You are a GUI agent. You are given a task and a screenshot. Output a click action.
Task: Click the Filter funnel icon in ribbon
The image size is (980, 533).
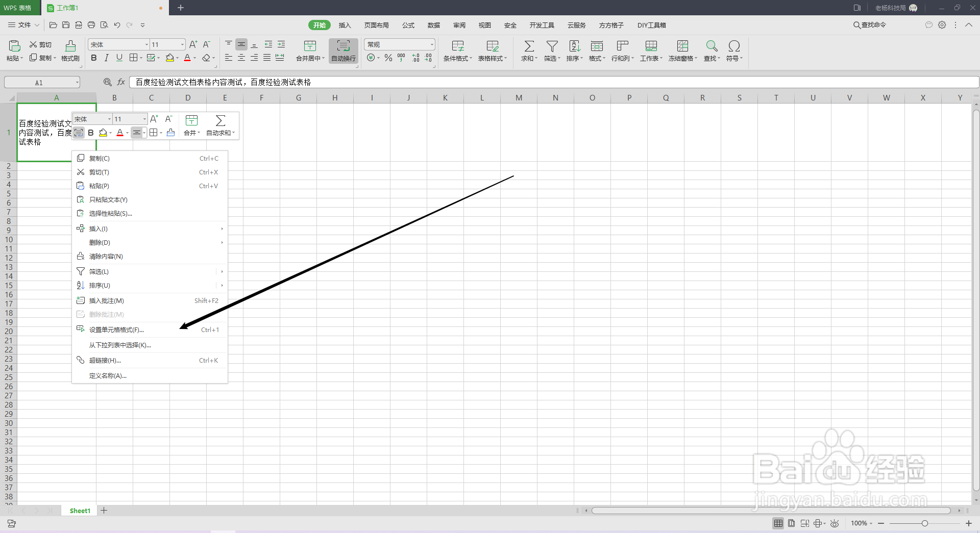click(552, 46)
